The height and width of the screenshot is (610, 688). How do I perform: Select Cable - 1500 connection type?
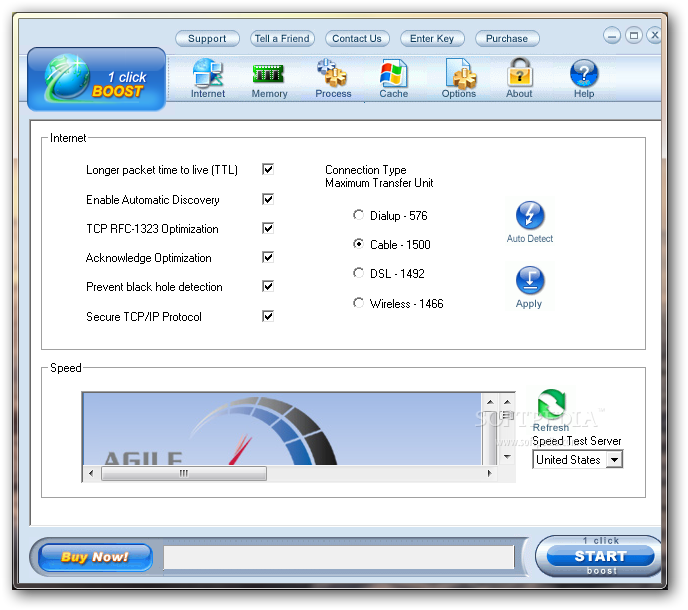[358, 244]
